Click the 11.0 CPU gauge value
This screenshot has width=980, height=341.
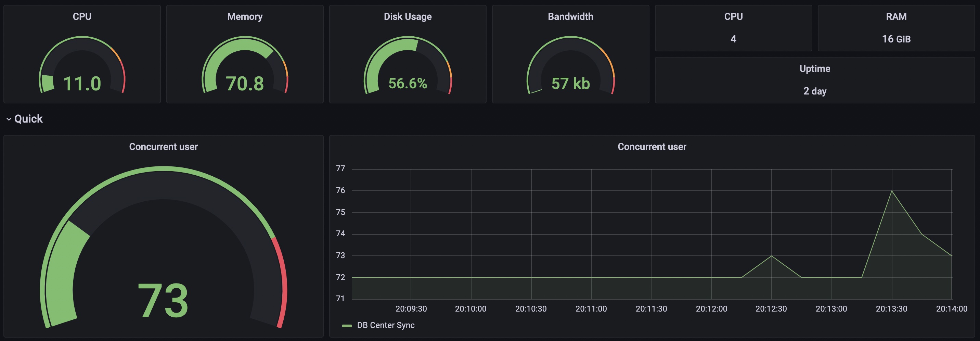coord(82,83)
